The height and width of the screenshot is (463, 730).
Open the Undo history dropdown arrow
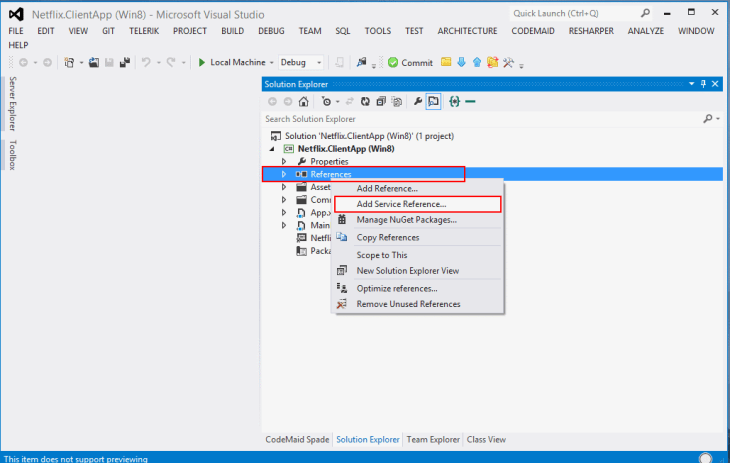click(x=159, y=62)
